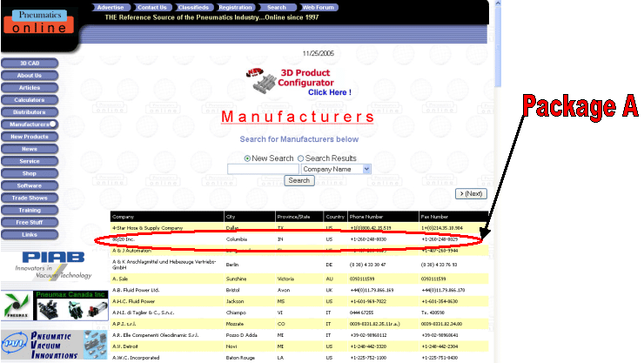Open the Distributors sidebar button
644x363 pixels.
click(30, 112)
